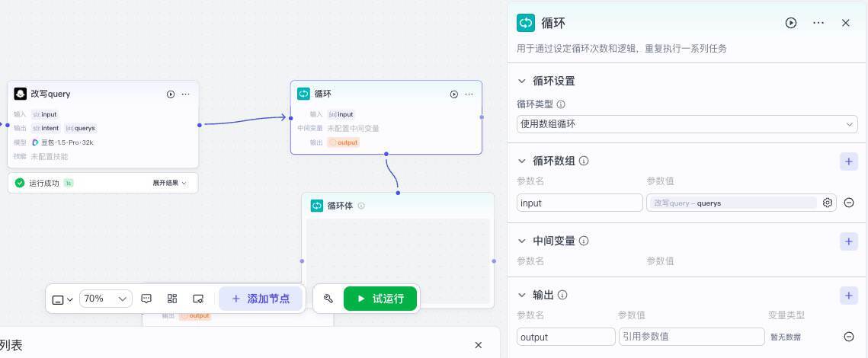Add a new 中间变量 variable

849,241
